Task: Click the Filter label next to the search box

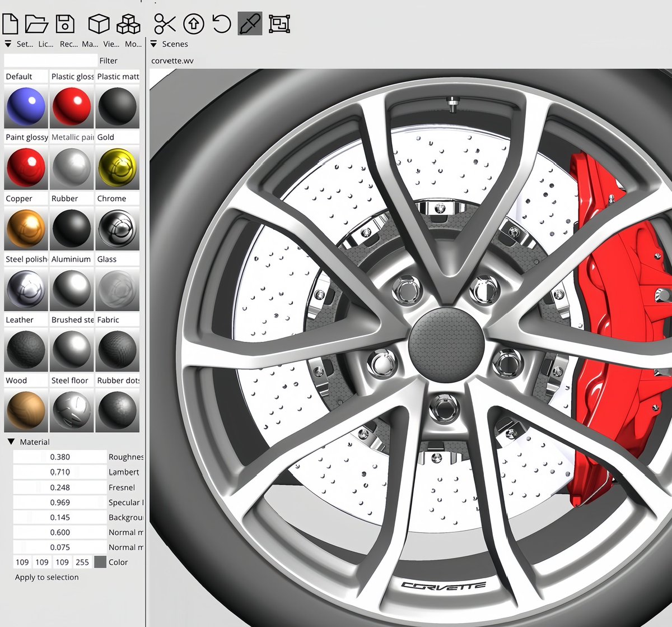Action: (109, 61)
